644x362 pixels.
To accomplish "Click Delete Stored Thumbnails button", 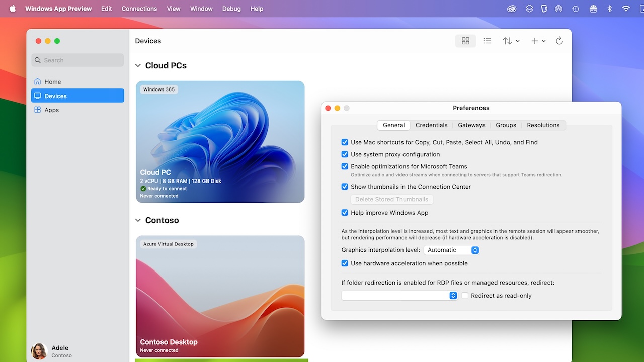I will (x=391, y=199).
